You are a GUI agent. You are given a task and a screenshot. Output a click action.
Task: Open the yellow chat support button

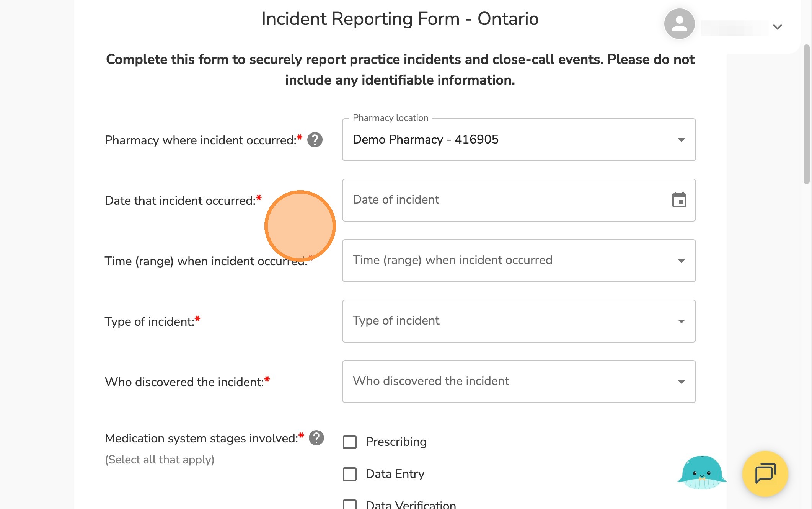pos(765,473)
